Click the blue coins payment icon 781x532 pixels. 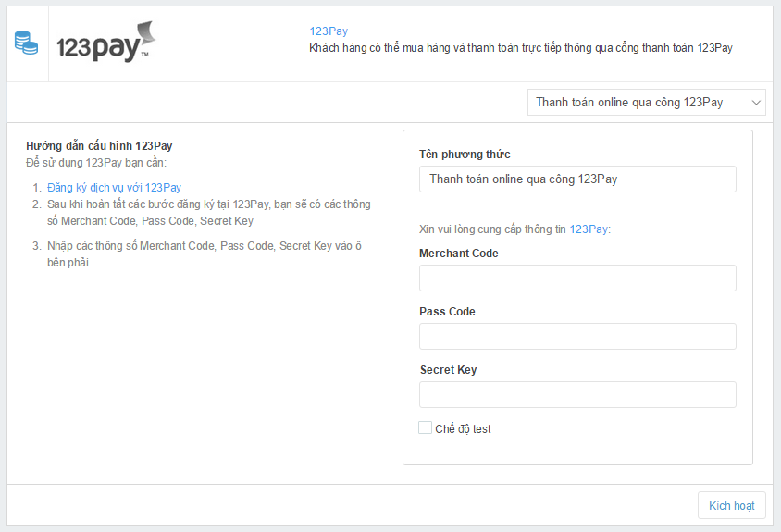point(27,43)
